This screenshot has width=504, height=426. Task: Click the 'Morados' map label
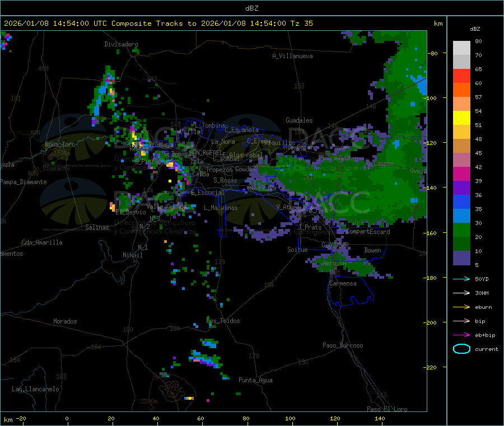[x=65, y=321]
